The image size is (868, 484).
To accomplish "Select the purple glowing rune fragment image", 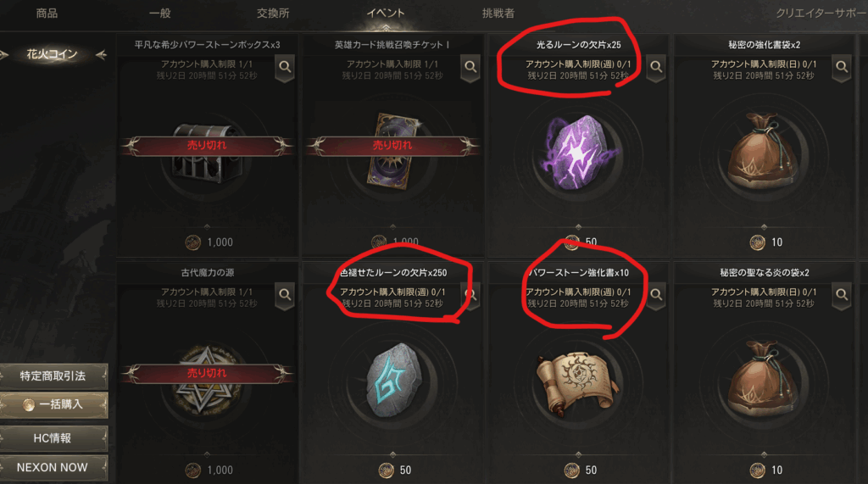I will (x=578, y=153).
